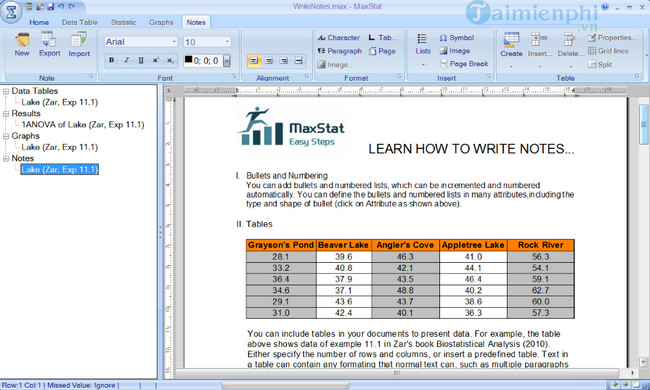The width and height of the screenshot is (650, 390).
Task: Open the Table group dialog launcher
Action: 637,77
